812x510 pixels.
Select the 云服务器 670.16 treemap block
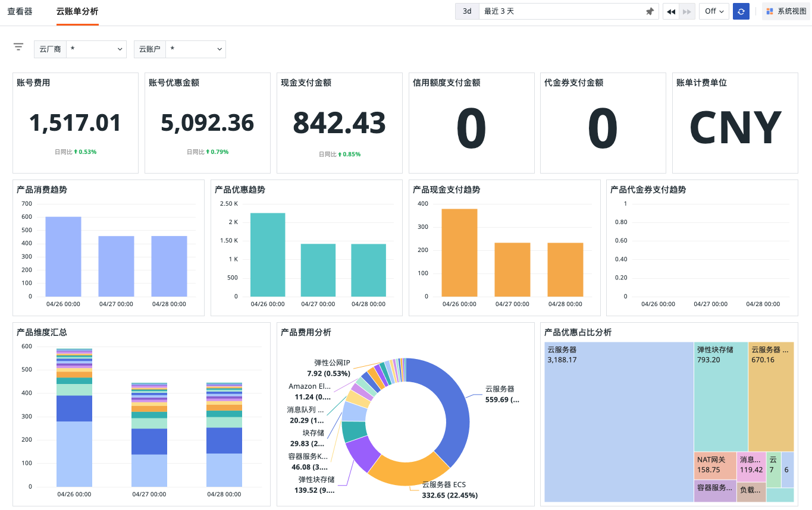(771, 396)
